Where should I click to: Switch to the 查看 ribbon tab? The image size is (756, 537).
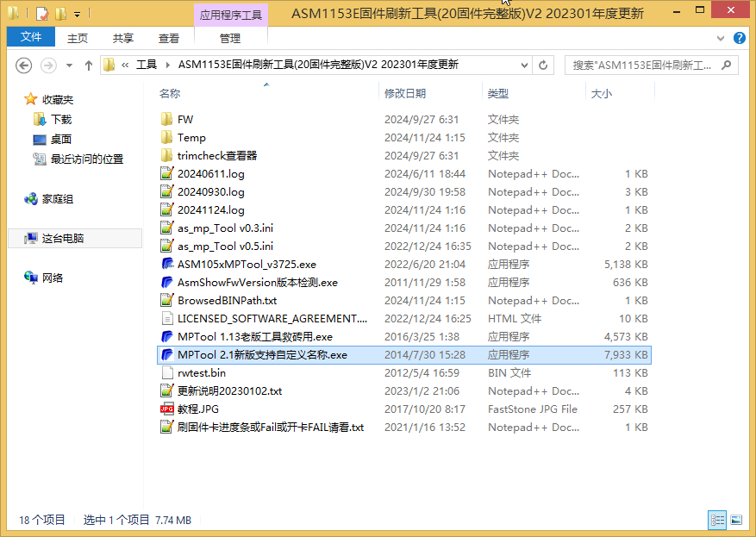169,38
